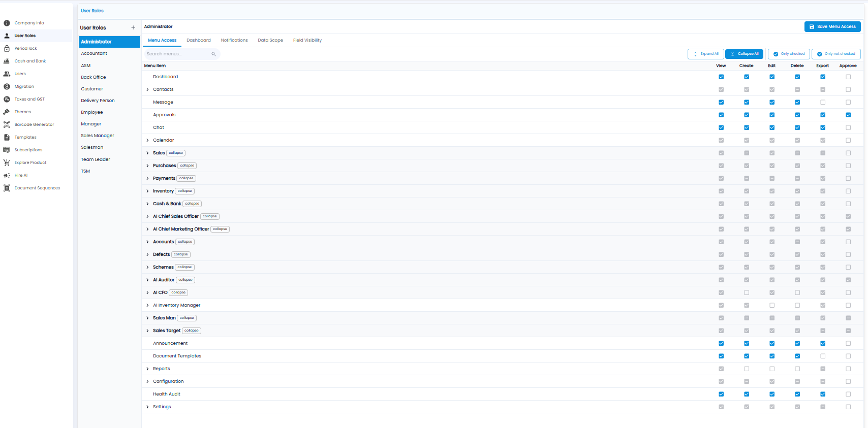Open the Notifications tab
Screen dimensions: 868x428
point(234,40)
